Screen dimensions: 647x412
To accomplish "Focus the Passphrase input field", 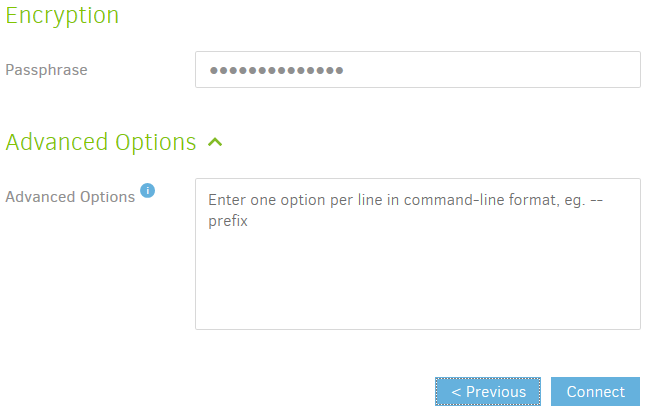I will pyautogui.click(x=417, y=70).
